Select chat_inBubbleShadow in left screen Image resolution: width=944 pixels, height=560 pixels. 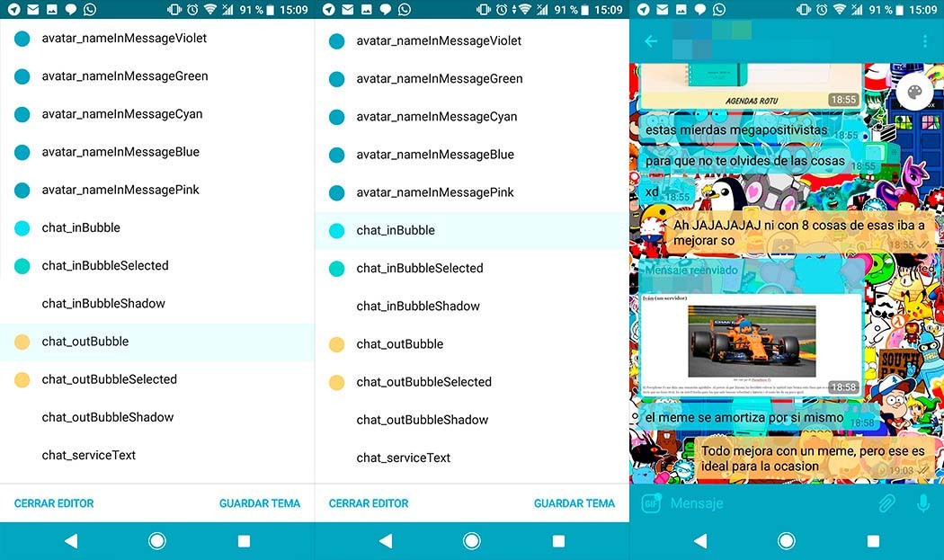(x=157, y=304)
